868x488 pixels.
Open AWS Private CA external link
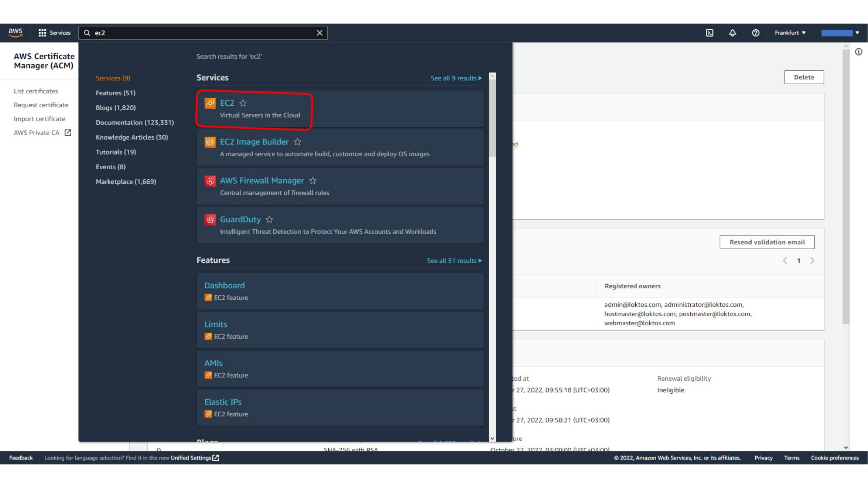click(x=42, y=133)
